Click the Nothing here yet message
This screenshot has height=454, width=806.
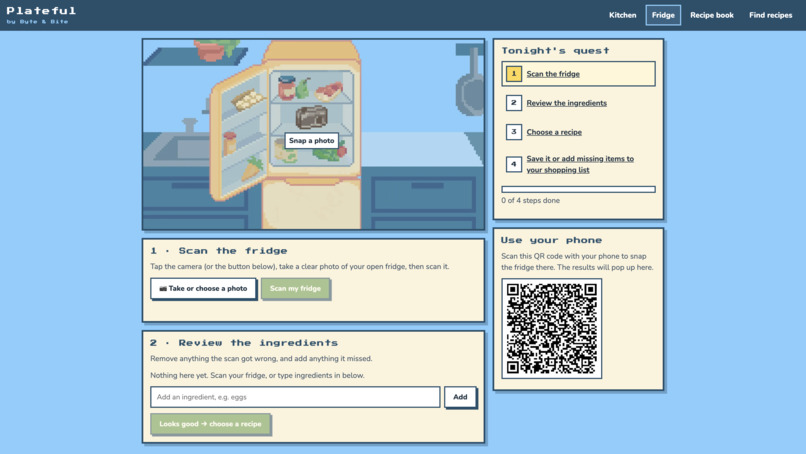[257, 375]
